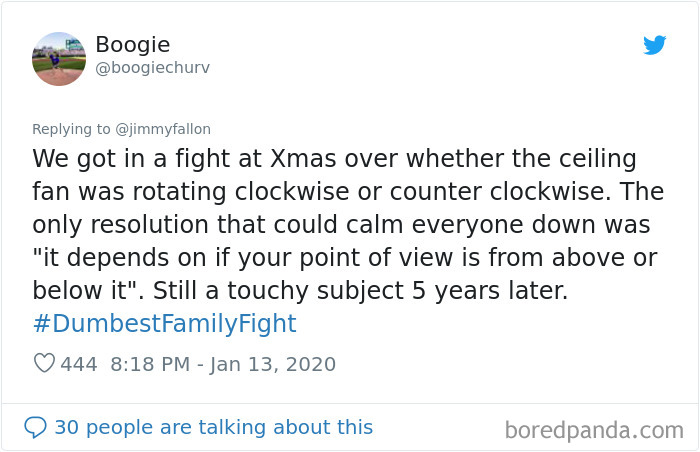Open the @boogiechurv handle
700x452 pixels.
click(x=152, y=68)
